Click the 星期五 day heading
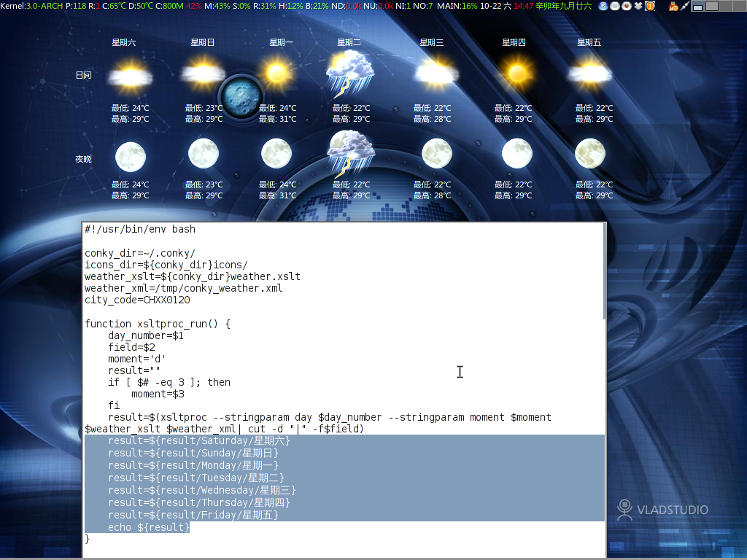The width and height of the screenshot is (747, 560). point(589,42)
